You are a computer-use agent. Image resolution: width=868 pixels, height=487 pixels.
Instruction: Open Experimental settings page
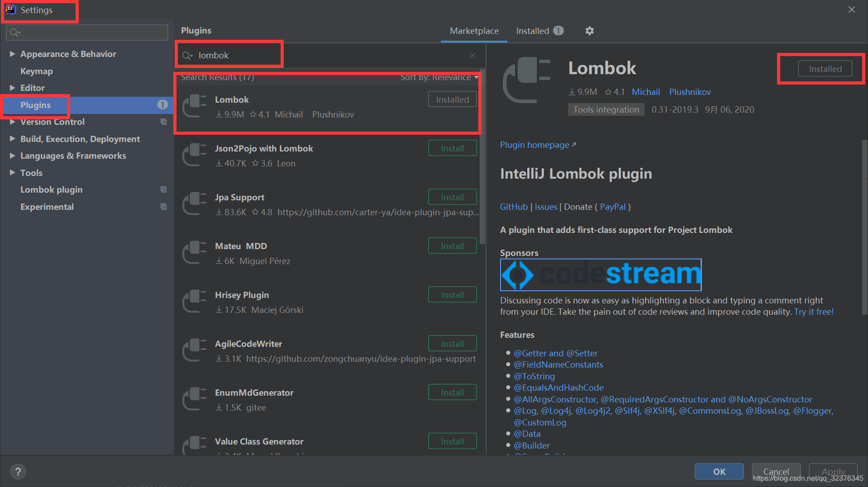(x=47, y=207)
